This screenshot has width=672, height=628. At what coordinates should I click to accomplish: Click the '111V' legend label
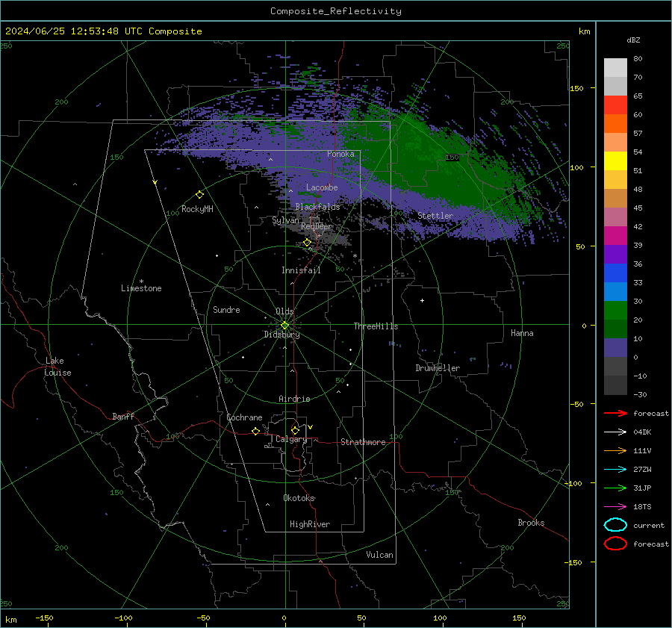tap(642, 450)
